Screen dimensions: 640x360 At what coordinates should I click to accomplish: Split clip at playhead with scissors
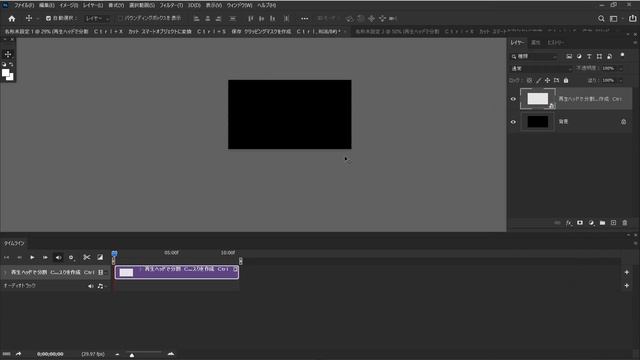(x=87, y=257)
